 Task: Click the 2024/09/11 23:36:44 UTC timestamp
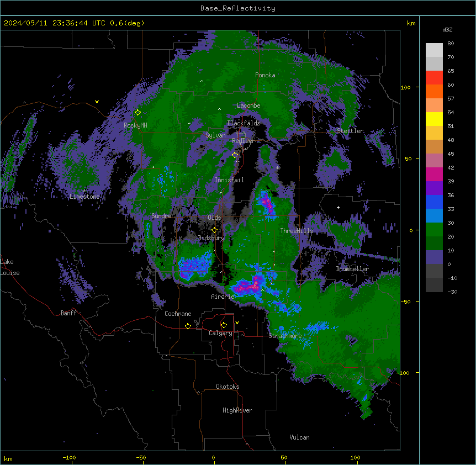54,23
